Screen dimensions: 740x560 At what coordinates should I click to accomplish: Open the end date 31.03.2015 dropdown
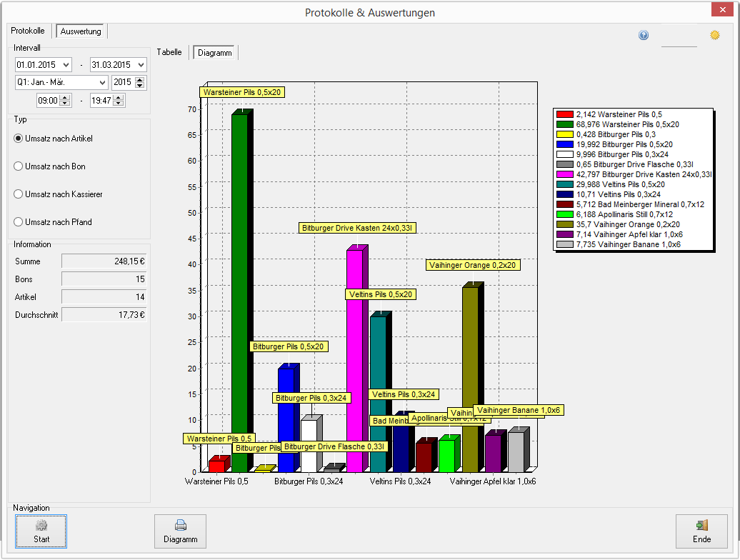tap(141, 65)
